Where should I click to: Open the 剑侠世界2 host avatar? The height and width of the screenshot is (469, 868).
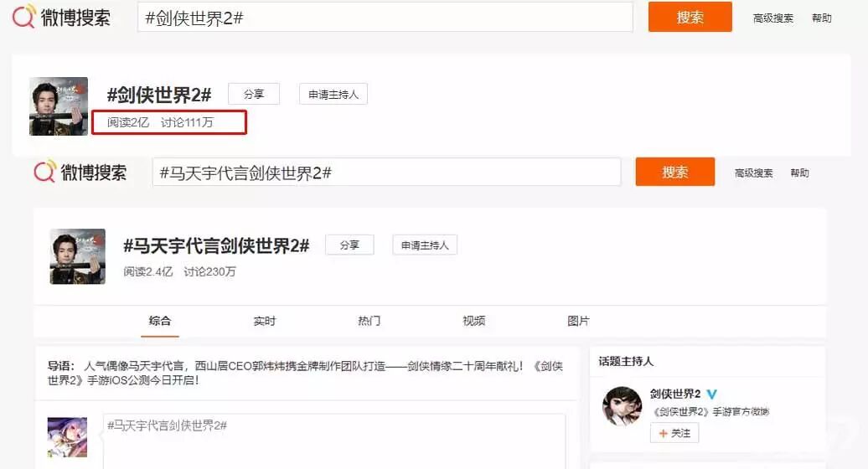623,406
